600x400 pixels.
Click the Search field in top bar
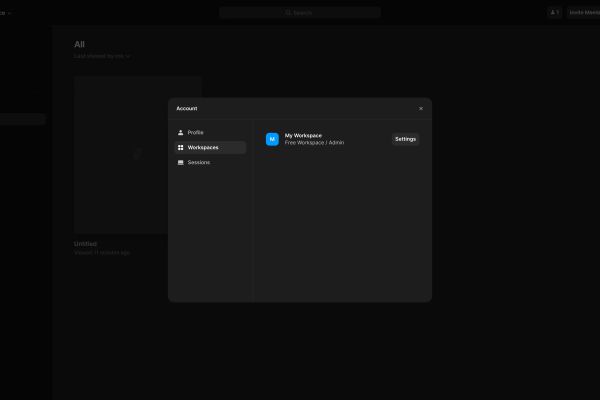point(300,13)
